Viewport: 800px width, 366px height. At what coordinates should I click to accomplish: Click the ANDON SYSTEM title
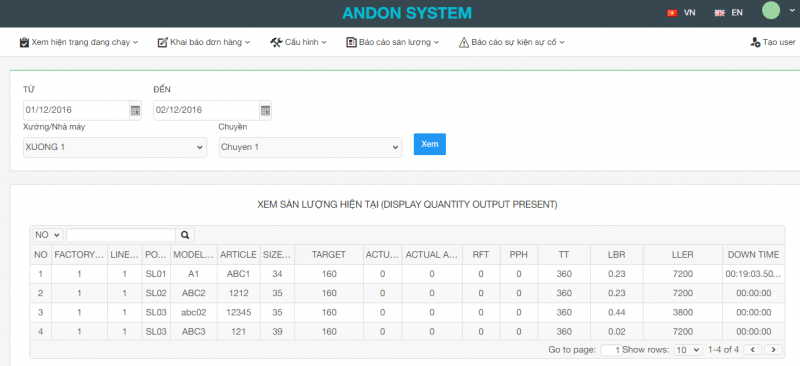pos(407,13)
